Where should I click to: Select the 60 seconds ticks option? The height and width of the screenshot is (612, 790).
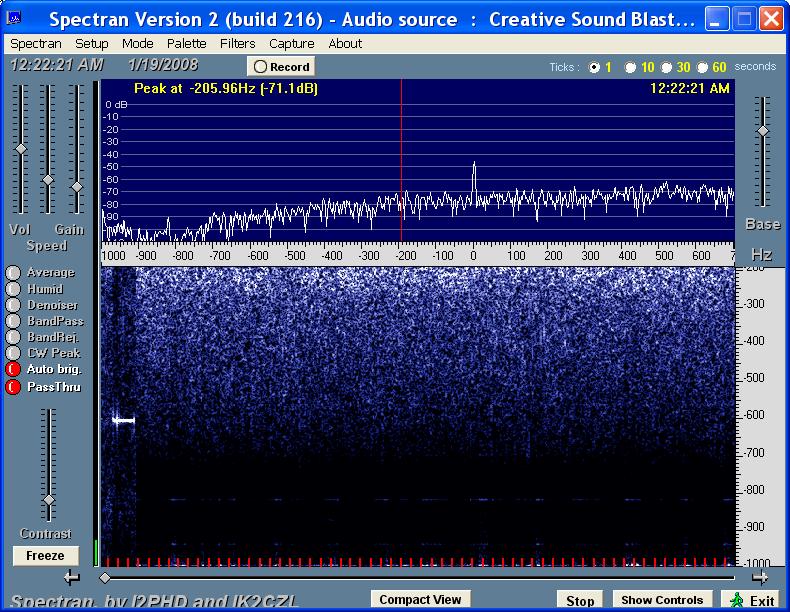702,67
